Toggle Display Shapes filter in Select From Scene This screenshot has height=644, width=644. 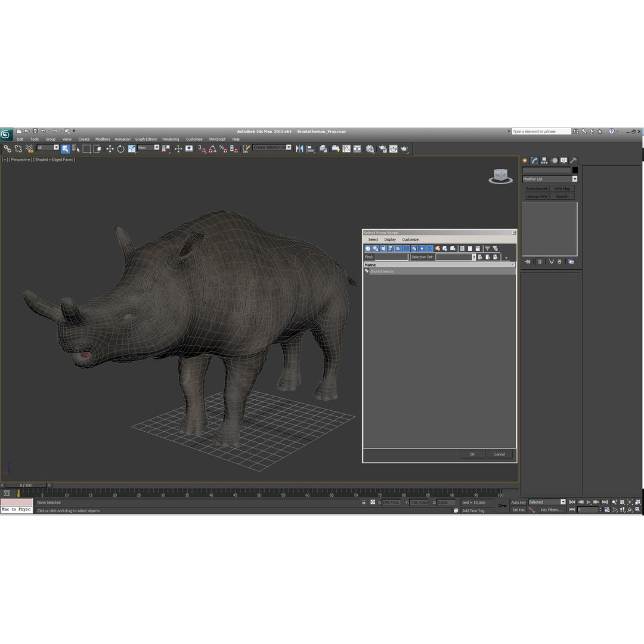coord(376,249)
